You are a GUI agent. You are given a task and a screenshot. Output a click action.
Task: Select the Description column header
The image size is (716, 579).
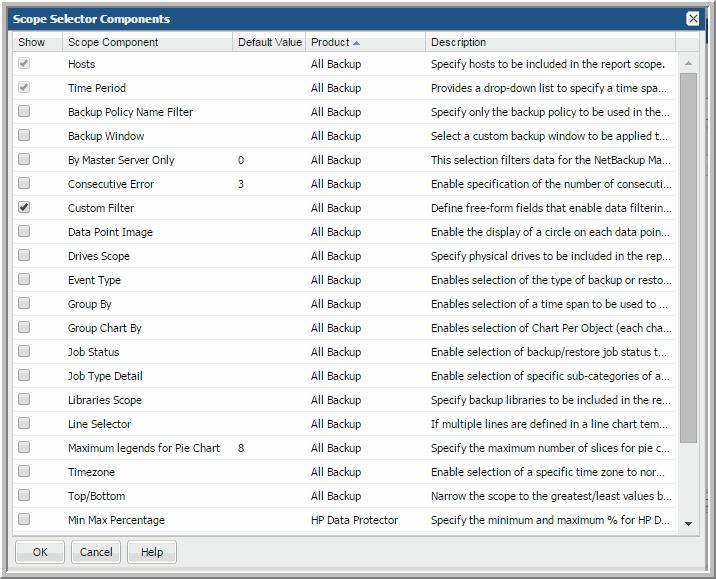pos(550,42)
